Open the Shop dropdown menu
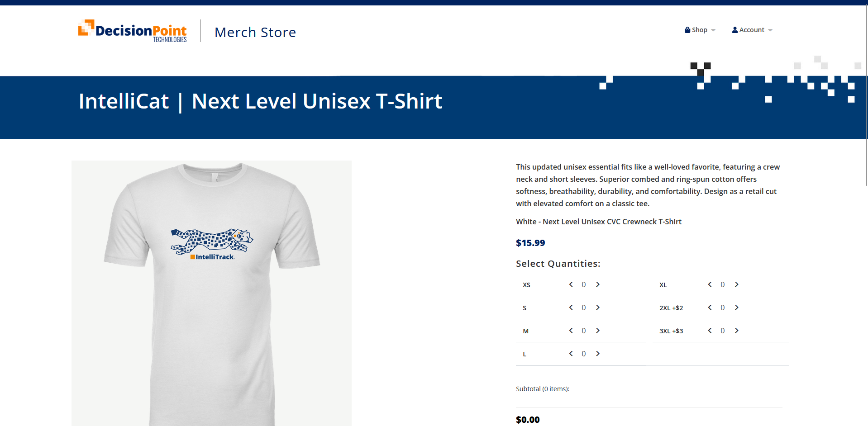The height and width of the screenshot is (426, 868). click(700, 30)
